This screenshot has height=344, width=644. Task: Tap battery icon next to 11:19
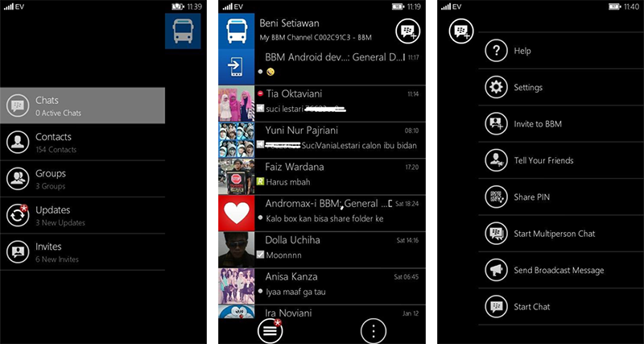(x=398, y=6)
